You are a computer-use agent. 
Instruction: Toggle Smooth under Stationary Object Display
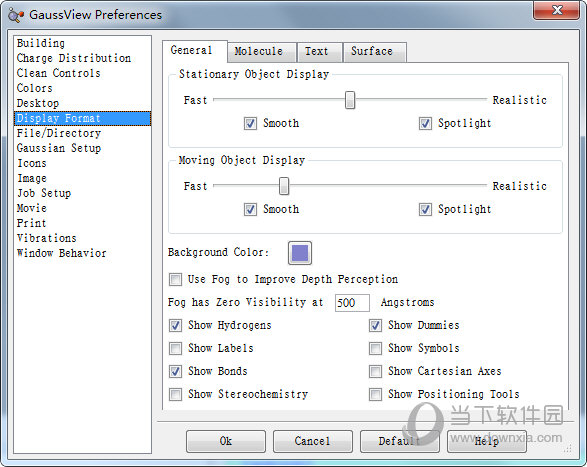pos(250,123)
